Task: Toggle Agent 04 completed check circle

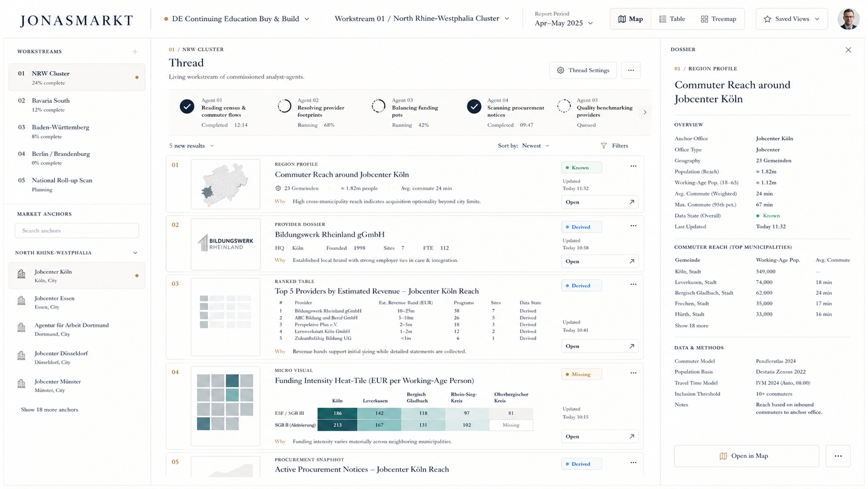Action: [473, 107]
